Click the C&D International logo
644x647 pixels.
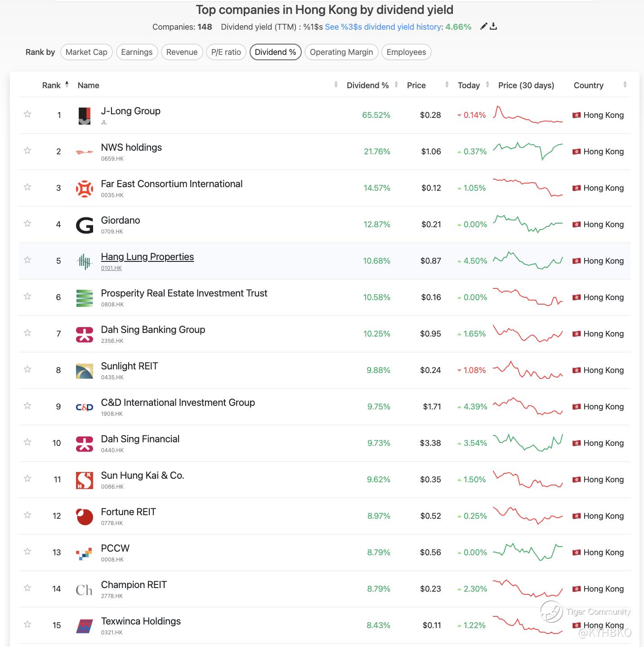pos(85,407)
